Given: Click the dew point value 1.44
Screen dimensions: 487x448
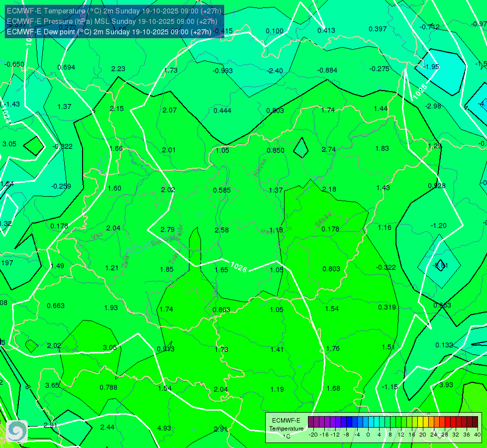Looking at the screenshot, I should click(x=381, y=109).
